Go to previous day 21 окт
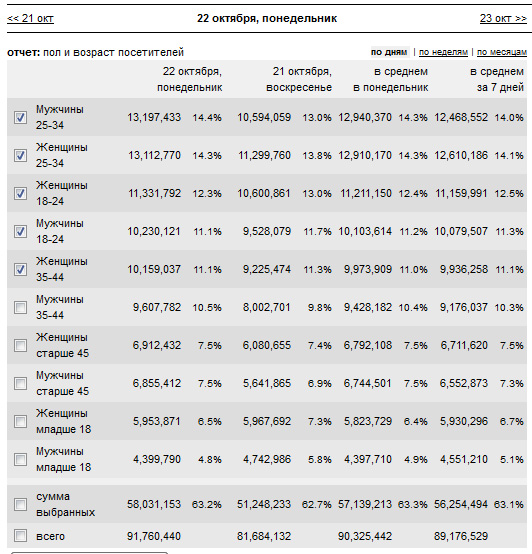 pos(30,18)
